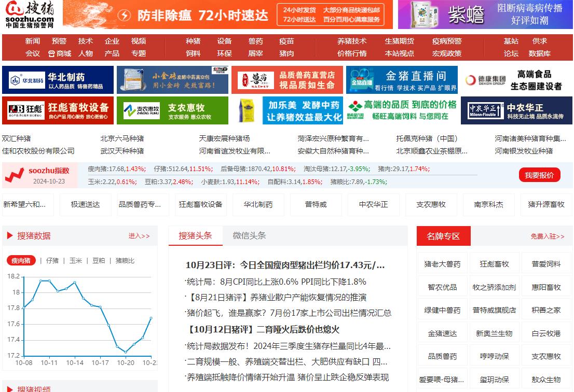
Task: Open the 德康集团 banner ad
Action: [516, 80]
